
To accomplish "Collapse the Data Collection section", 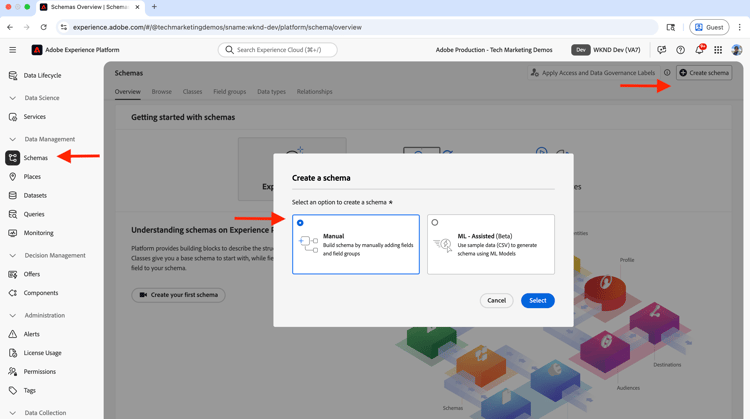I will (12, 413).
